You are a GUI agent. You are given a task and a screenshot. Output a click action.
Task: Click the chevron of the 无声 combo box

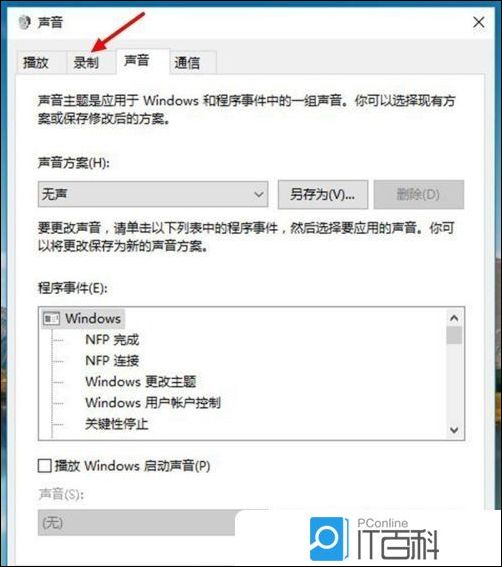[x=259, y=195]
